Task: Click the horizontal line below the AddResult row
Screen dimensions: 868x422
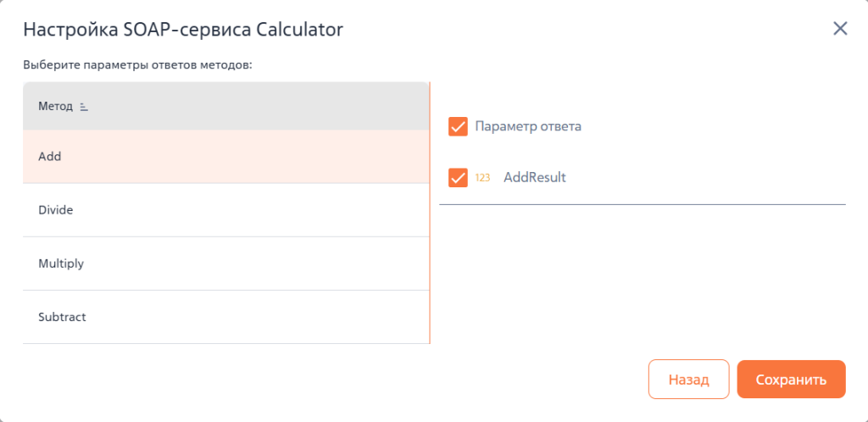Action: 643,204
